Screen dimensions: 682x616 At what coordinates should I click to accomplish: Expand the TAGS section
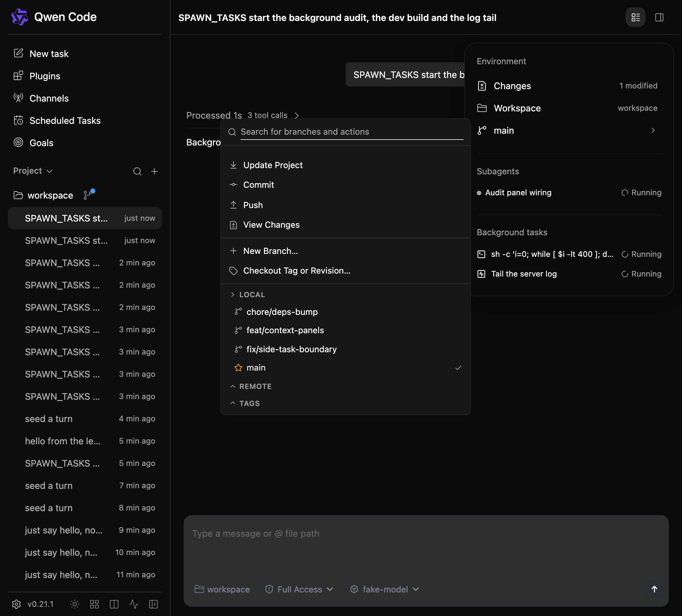point(245,403)
